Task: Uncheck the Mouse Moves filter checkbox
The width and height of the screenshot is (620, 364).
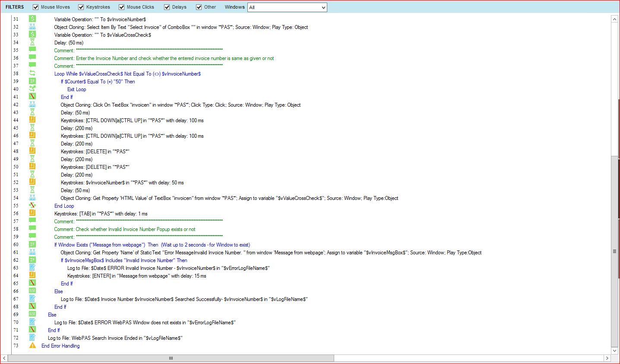Action: [x=36, y=7]
